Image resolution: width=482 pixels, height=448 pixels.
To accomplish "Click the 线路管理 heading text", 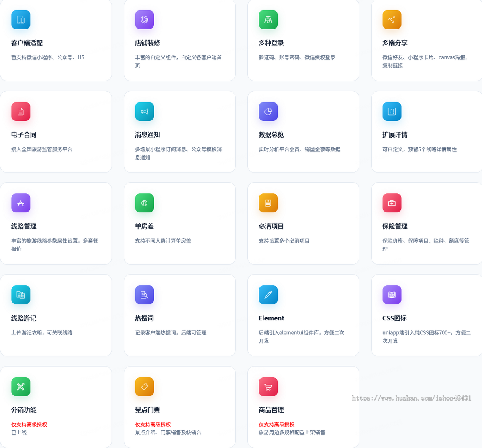I will (24, 226).
